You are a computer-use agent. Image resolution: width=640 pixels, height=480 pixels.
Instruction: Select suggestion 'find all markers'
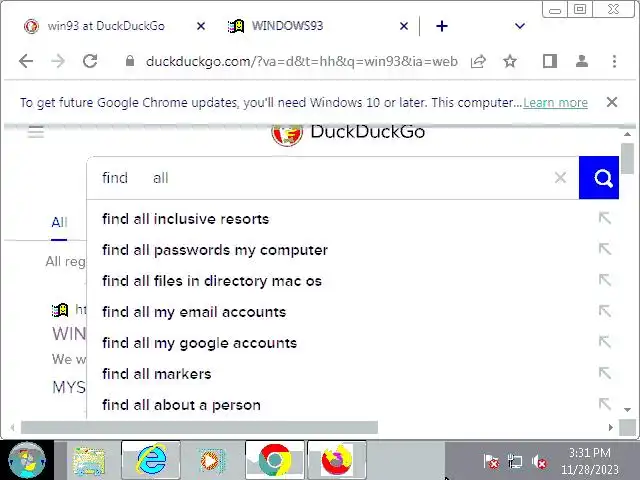156,374
